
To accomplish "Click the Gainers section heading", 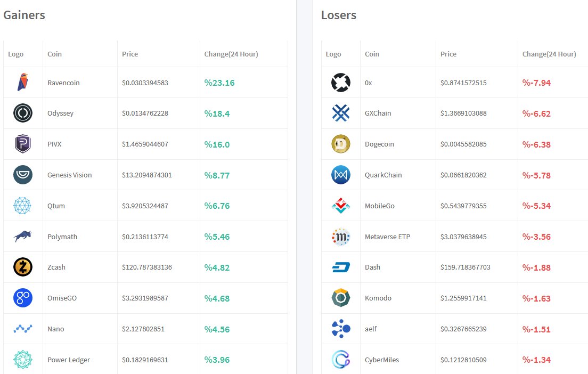I will [x=24, y=15].
